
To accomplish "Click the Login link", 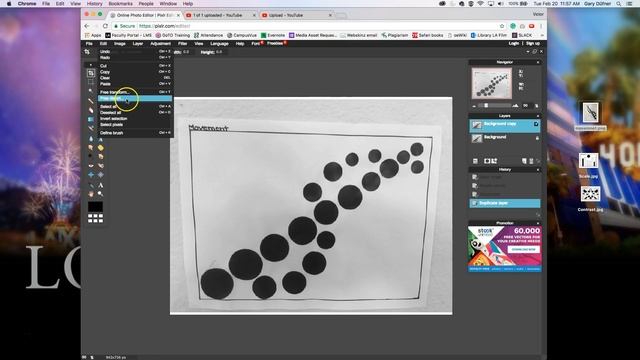I will tap(513, 44).
